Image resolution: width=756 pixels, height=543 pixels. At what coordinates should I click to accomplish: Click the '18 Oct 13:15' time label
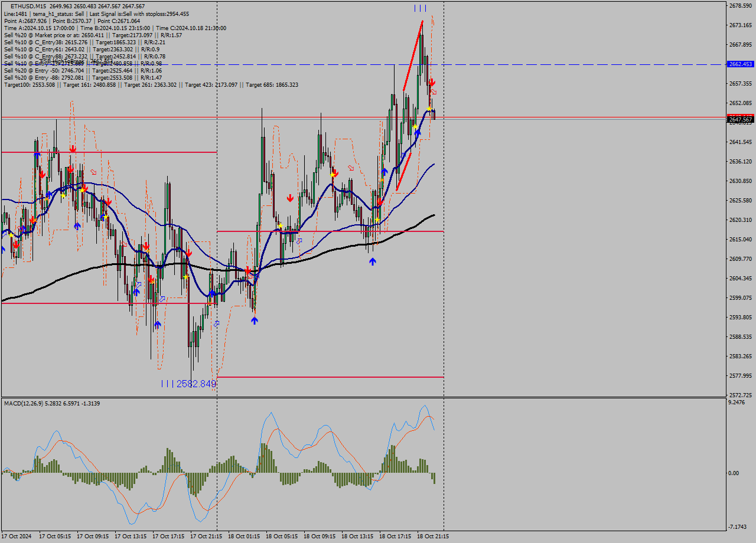[x=357, y=537]
